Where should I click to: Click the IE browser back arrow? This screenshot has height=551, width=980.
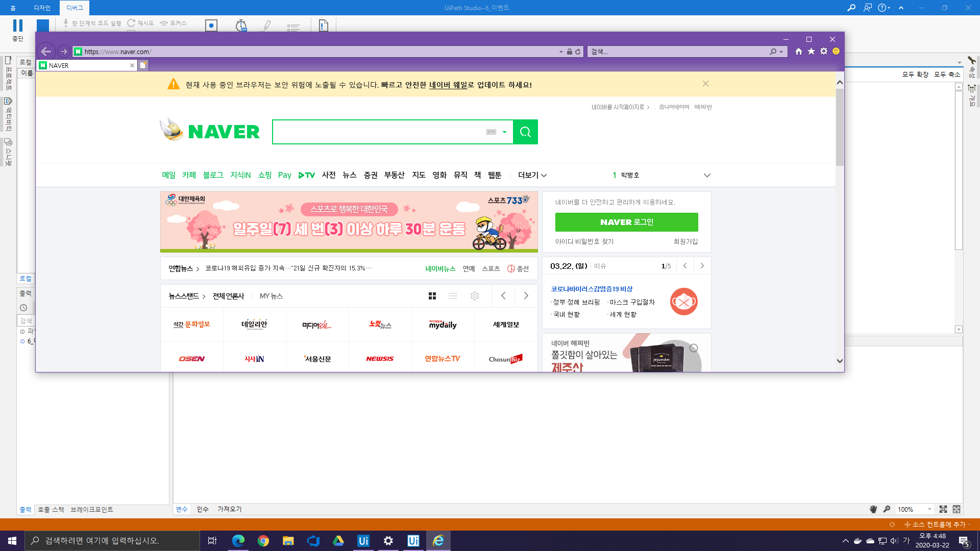click(x=46, y=52)
